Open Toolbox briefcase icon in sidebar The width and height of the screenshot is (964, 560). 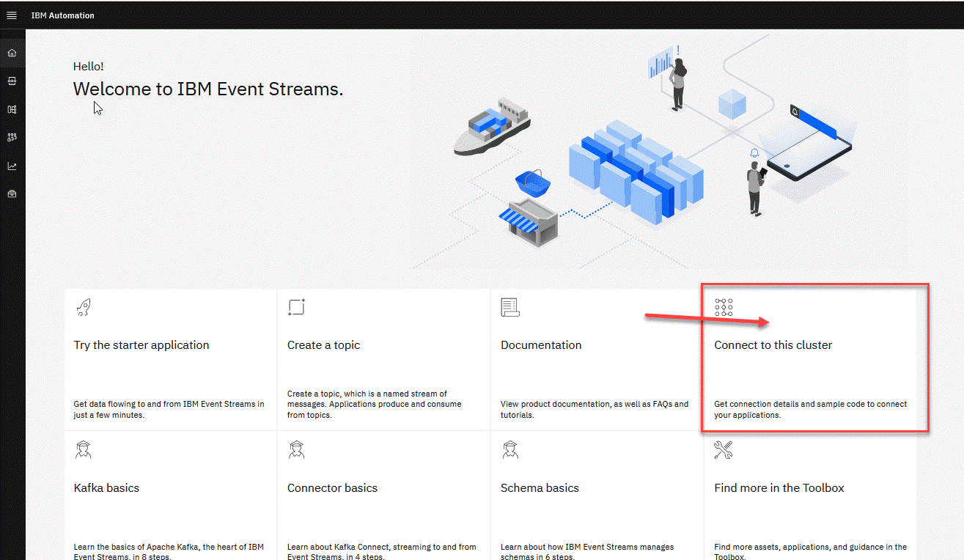[12, 194]
